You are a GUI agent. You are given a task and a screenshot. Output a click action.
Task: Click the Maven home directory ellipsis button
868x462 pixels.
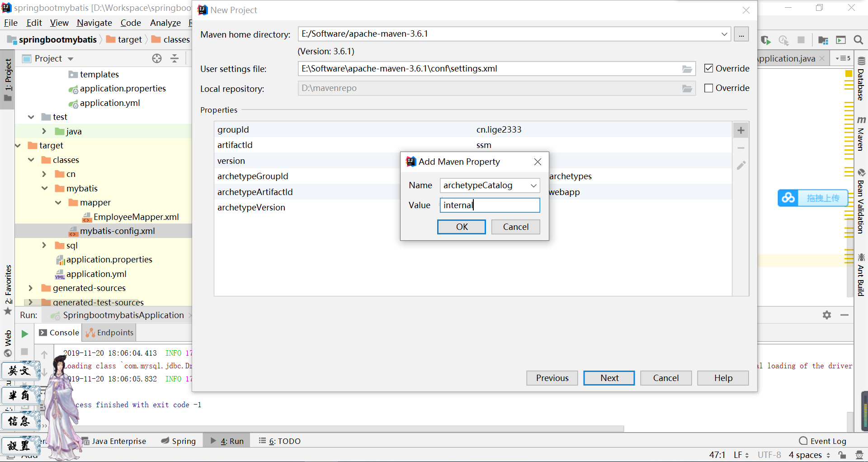[x=741, y=34]
